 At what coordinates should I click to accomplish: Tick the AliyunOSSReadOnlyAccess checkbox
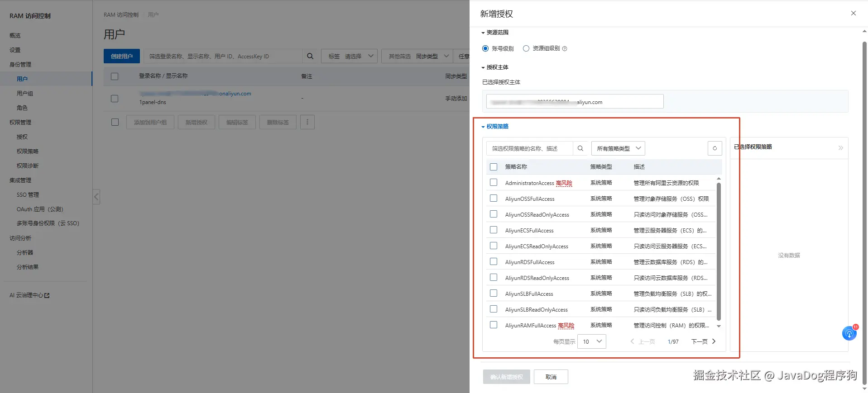pyautogui.click(x=494, y=214)
